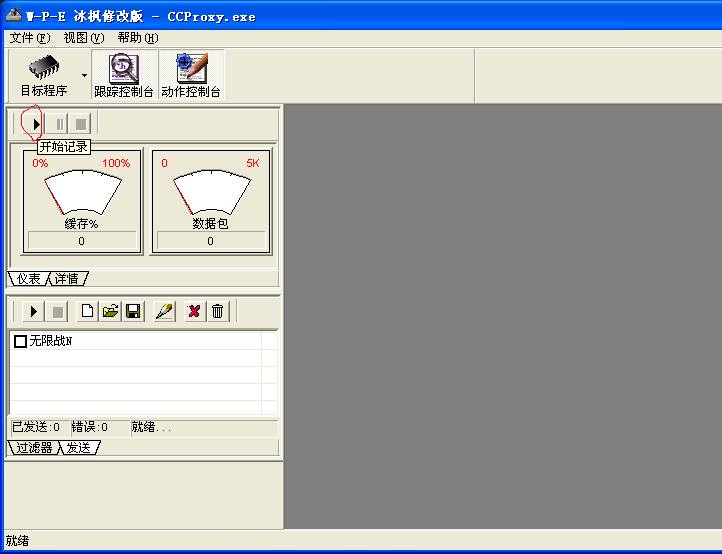Delete filter using the red X icon

194,312
